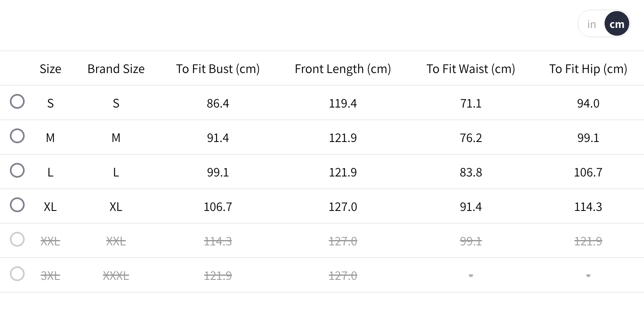
Task: Click the 86.4 bust value for S
Action: [x=218, y=103]
